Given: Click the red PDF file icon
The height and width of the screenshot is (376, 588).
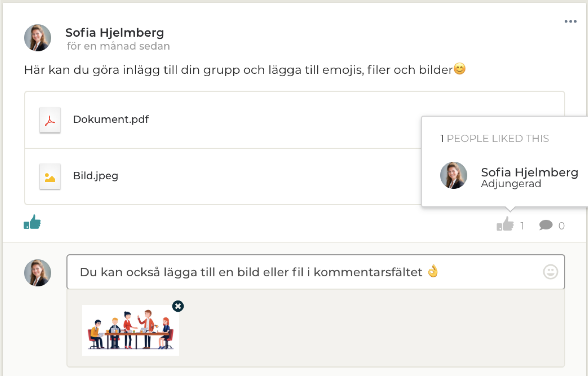Looking at the screenshot, I should pos(50,120).
